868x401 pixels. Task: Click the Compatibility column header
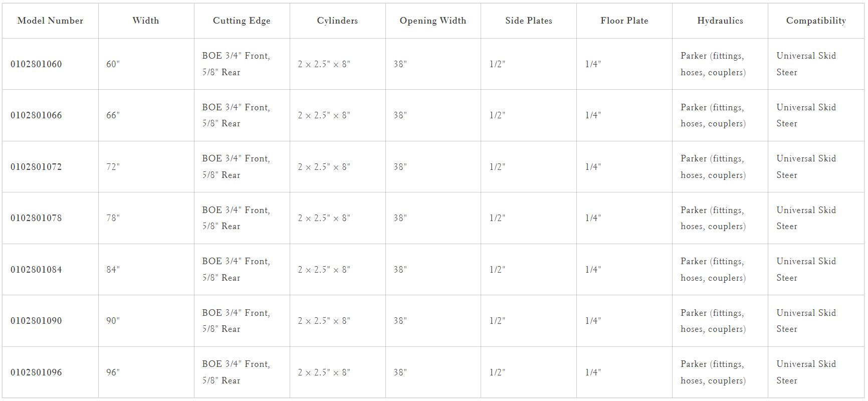coord(816,21)
